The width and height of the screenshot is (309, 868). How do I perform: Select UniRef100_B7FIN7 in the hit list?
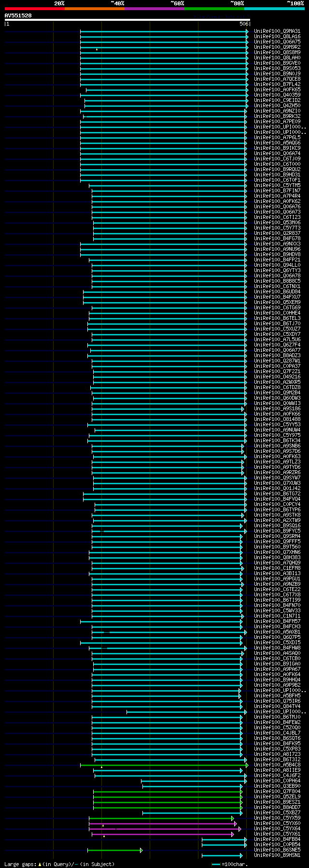tap(277, 191)
